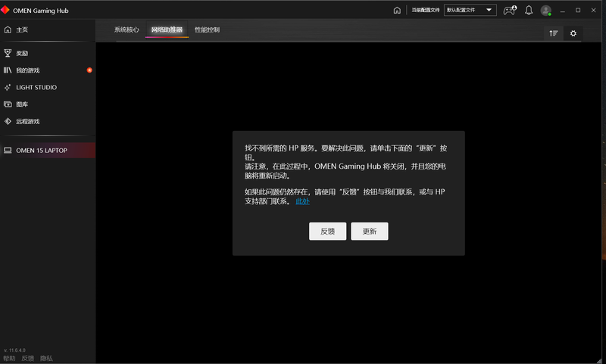
Task: Open the game controller icon in header
Action: pyautogui.click(x=509, y=11)
